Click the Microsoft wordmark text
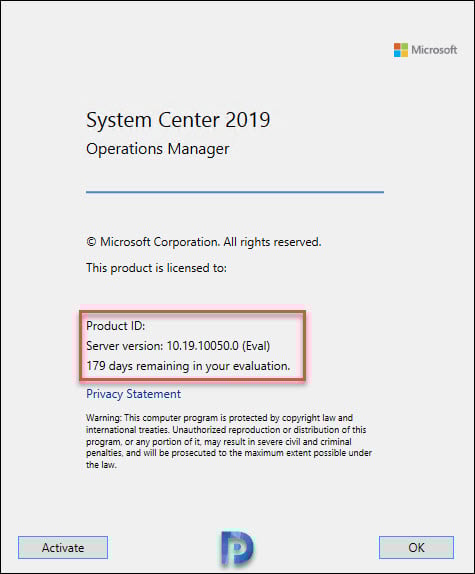475x574 pixels. pos(434,50)
